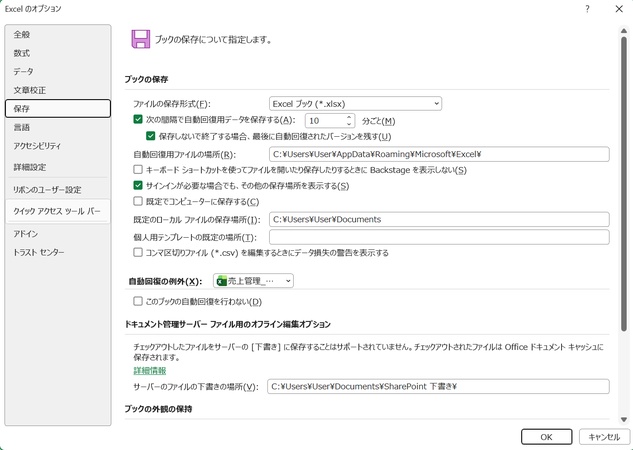Screen dimensions: 633x450
Task: Enable 既定でコンピューターに保存する checkbox
Action: tap(138, 201)
